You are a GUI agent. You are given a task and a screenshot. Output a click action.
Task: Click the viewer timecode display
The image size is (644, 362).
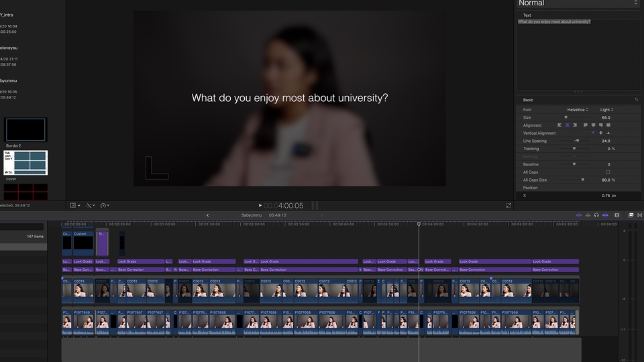point(283,206)
